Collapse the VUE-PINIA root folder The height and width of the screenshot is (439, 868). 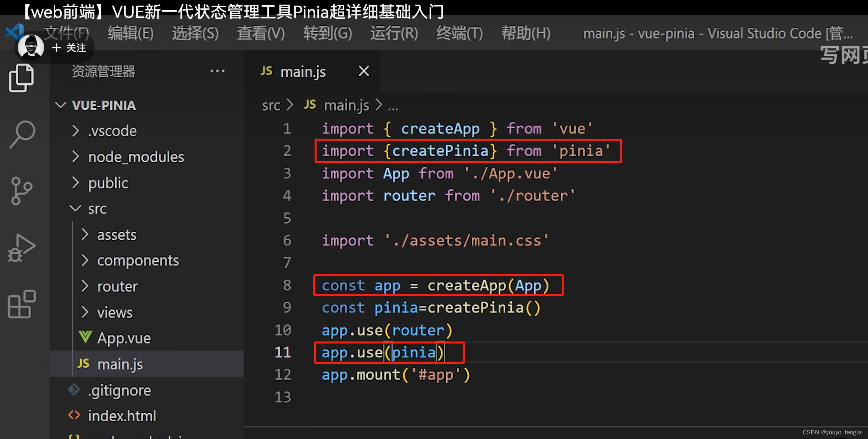point(147,105)
